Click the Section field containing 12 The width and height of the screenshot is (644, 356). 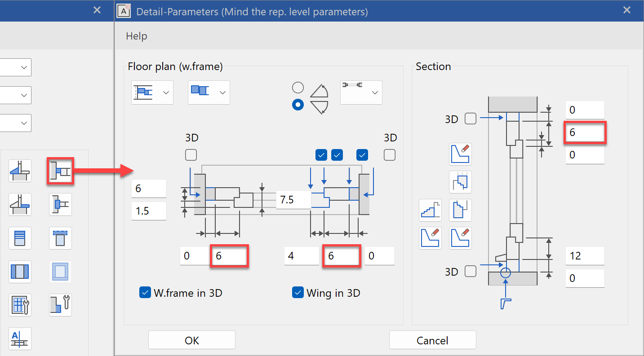coord(585,256)
